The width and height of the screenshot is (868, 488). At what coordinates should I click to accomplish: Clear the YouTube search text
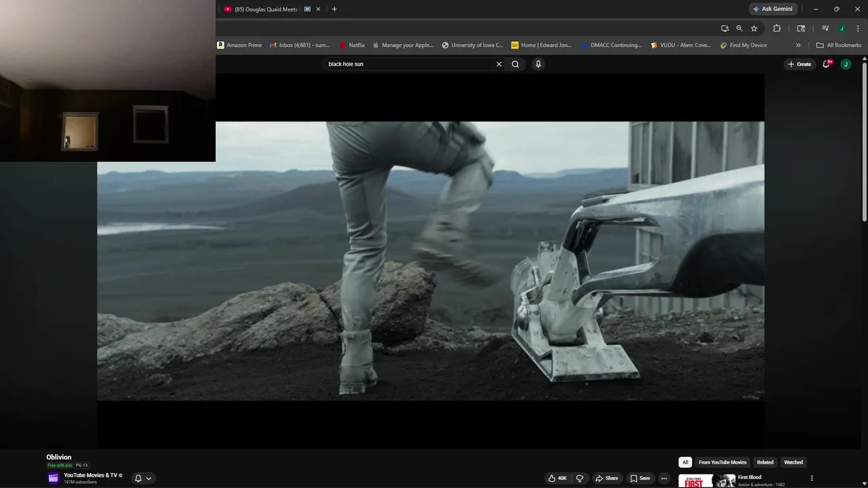499,64
